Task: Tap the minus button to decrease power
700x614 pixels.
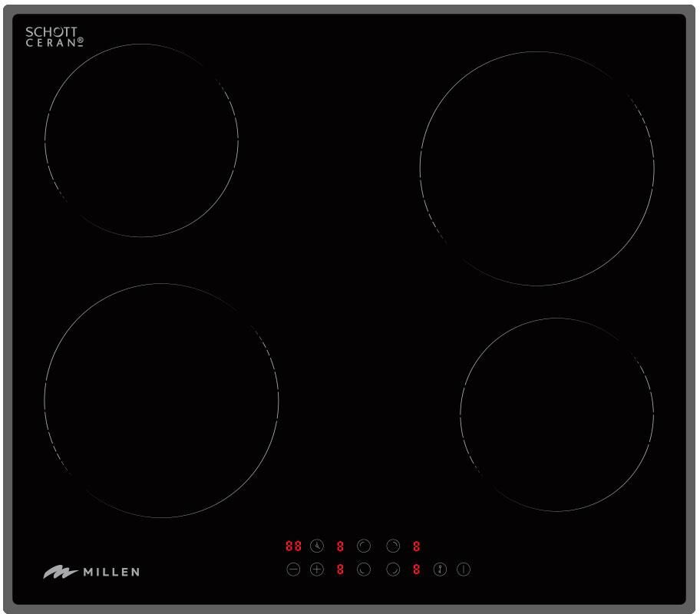Action: pos(293,569)
